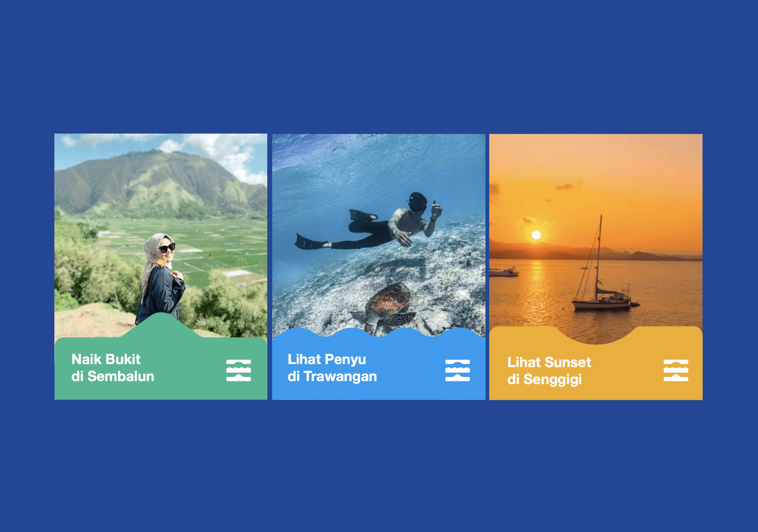Screen dimensions: 758x532
Task: Click the wave logo icon on yellow card
Action: (676, 371)
